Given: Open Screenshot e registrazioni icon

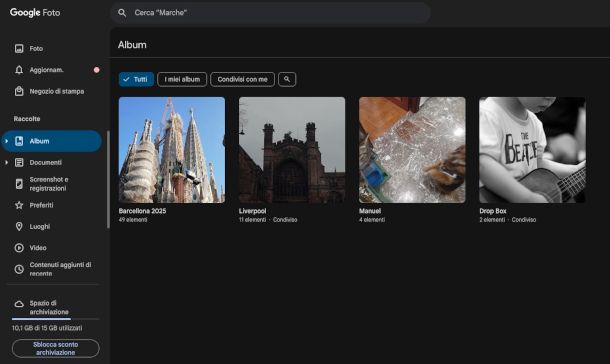Looking at the screenshot, I should pos(19,184).
